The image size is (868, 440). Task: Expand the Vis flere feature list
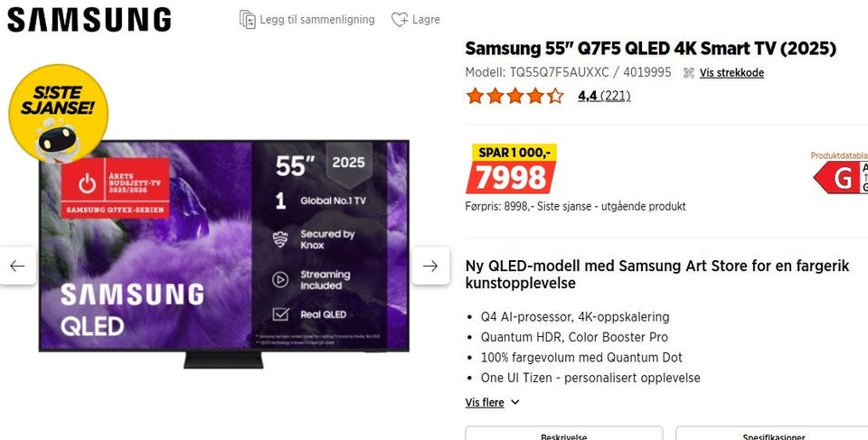pyautogui.click(x=485, y=402)
